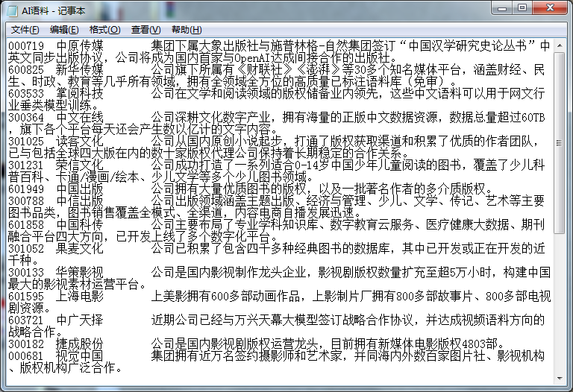The height and width of the screenshot is (392, 573).
Task: Click company name 中国出版
Action: pos(80,189)
